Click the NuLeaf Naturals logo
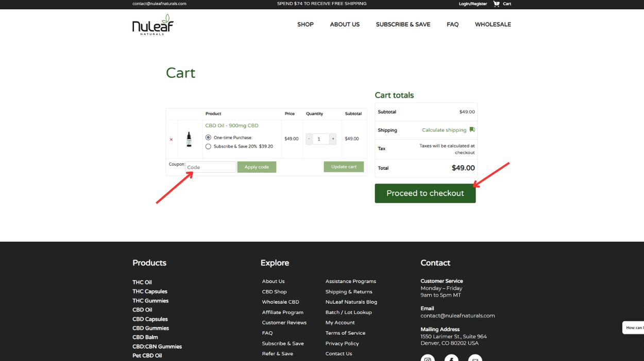This screenshot has height=361, width=644. [153, 24]
